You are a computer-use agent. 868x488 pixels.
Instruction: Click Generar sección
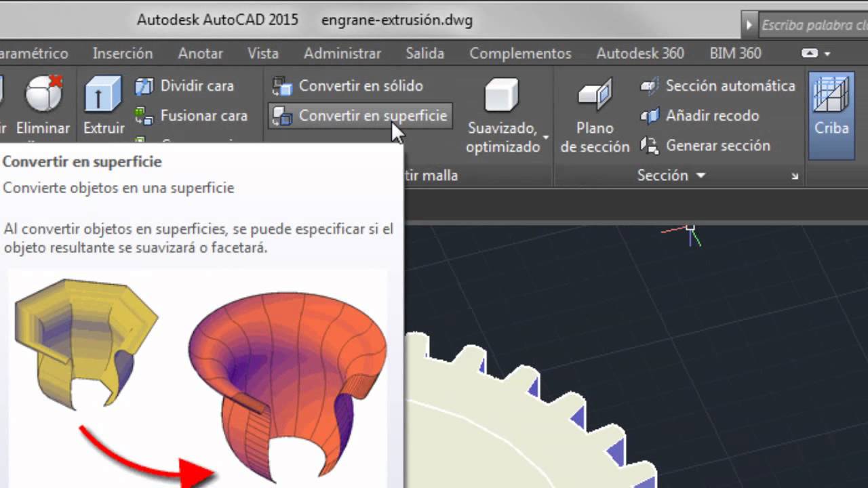point(705,146)
